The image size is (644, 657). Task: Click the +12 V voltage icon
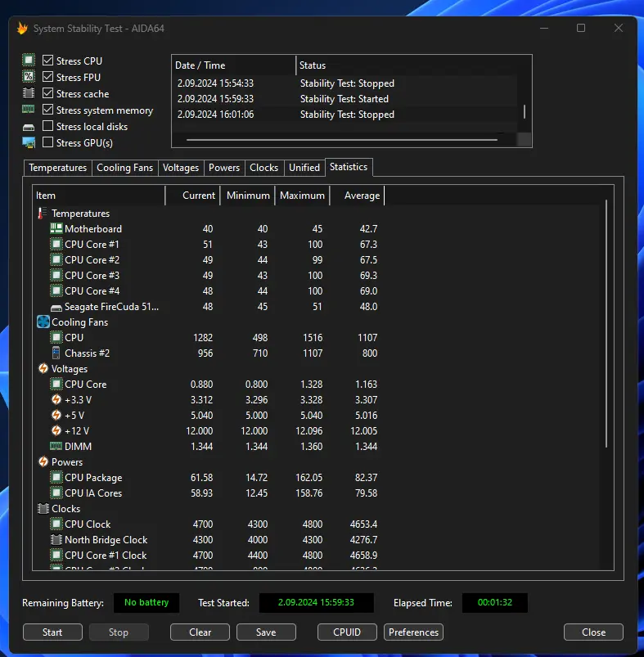(x=56, y=430)
